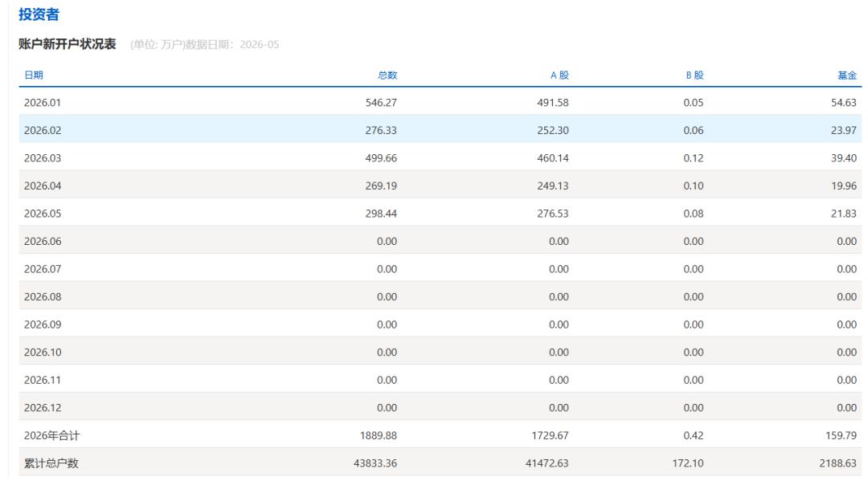The height and width of the screenshot is (477, 868).
Task: Click total value 499.66 for 2026.03
Action: point(381,158)
